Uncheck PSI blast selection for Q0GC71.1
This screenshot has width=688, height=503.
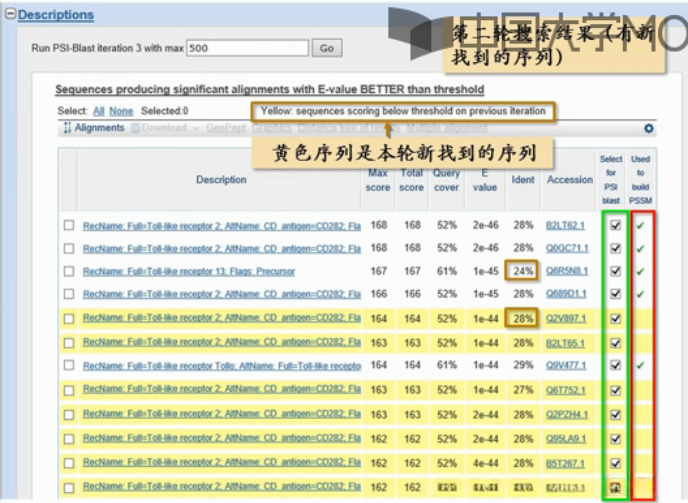tap(616, 248)
